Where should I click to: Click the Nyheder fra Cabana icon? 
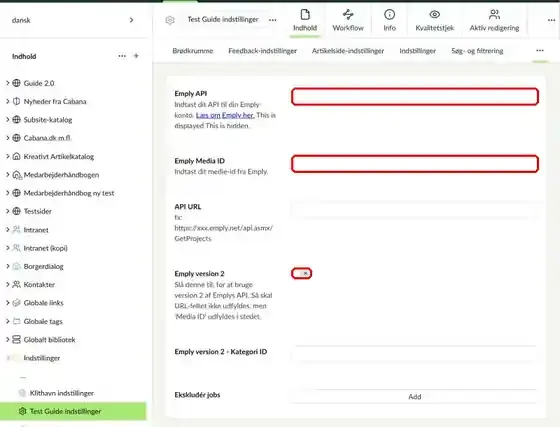16,101
